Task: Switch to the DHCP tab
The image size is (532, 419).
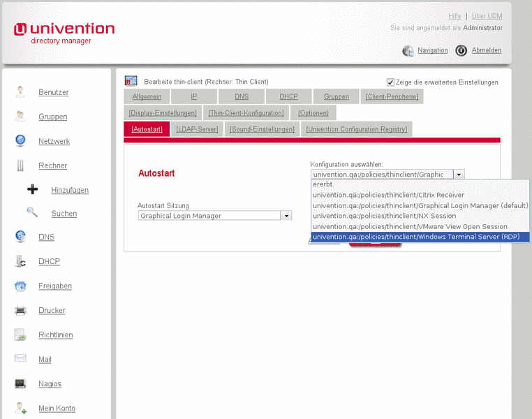Action: (x=288, y=96)
